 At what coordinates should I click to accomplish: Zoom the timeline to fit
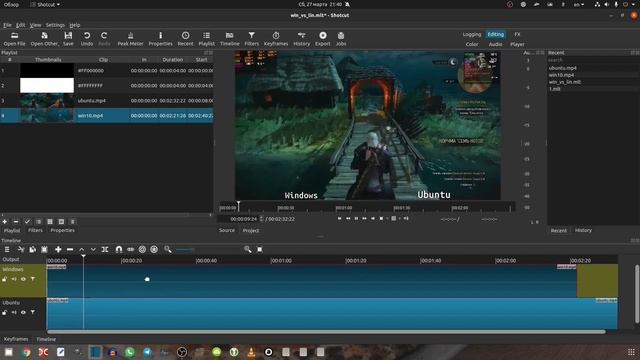pyautogui.click(x=260, y=249)
